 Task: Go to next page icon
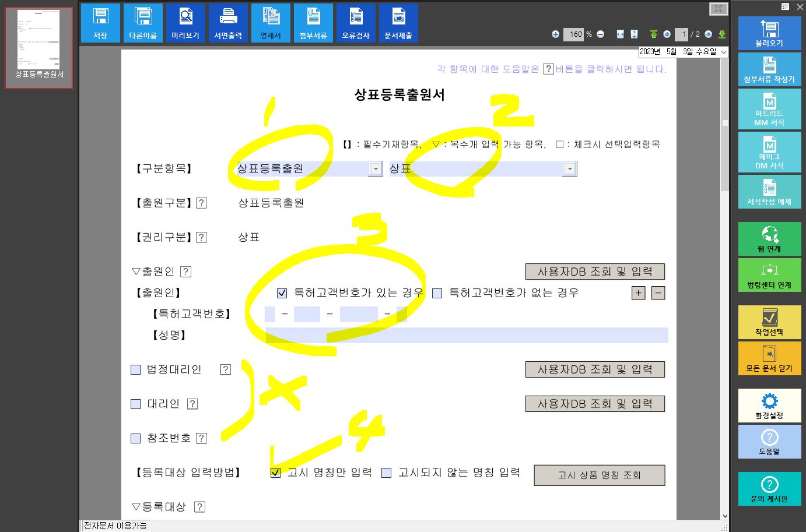point(708,34)
